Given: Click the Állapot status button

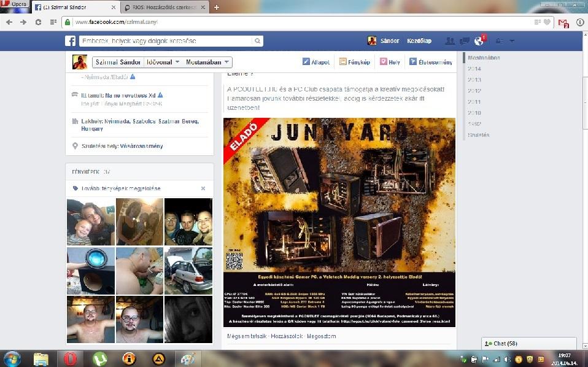Looking at the screenshot, I should coord(316,62).
